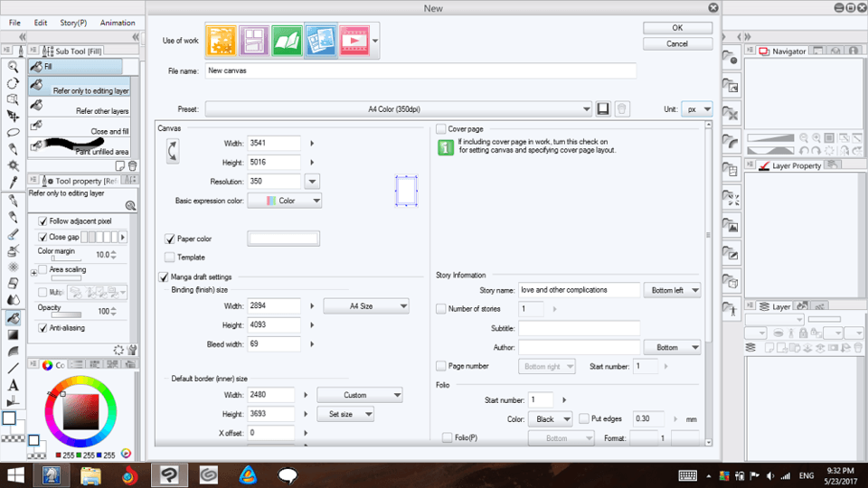Click the save preset floppy disk icon

pyautogui.click(x=604, y=108)
